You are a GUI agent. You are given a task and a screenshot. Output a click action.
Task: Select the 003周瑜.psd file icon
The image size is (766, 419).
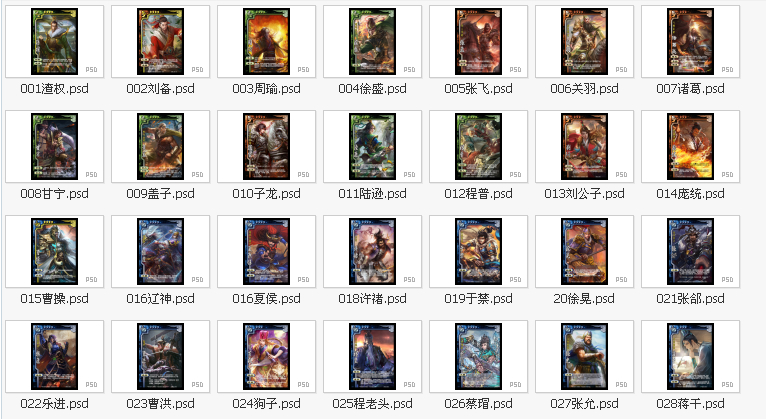click(266, 42)
